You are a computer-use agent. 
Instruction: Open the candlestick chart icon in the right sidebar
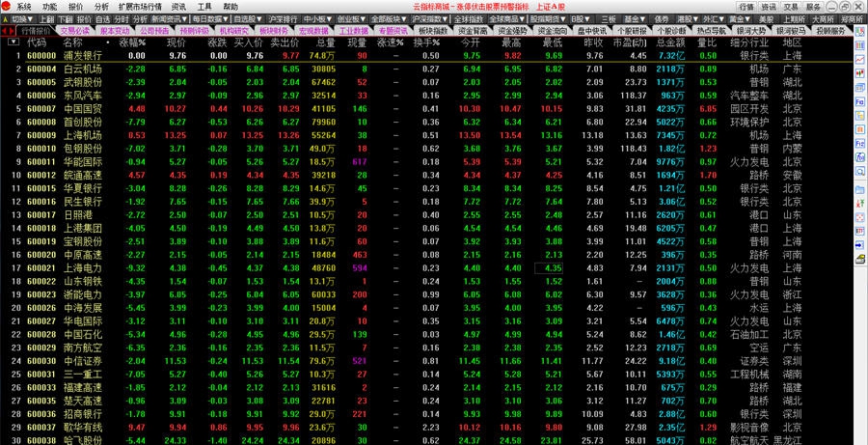pyautogui.click(x=859, y=73)
